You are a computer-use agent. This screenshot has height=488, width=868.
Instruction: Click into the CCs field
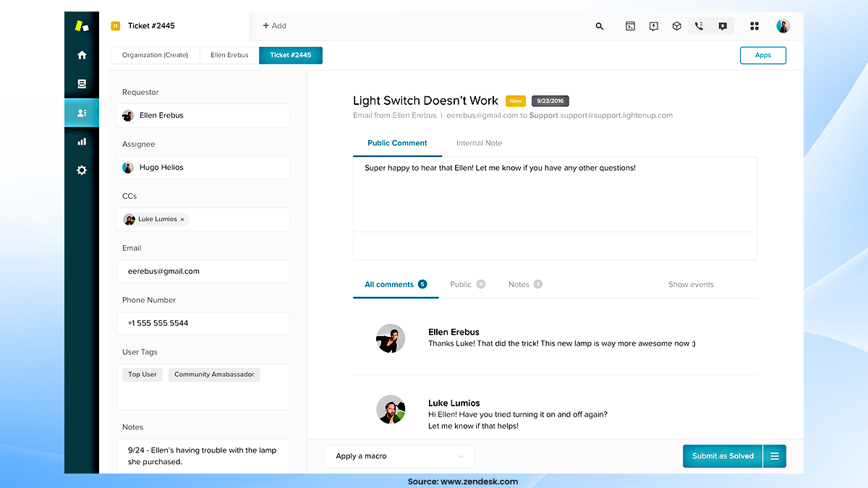[203, 220]
